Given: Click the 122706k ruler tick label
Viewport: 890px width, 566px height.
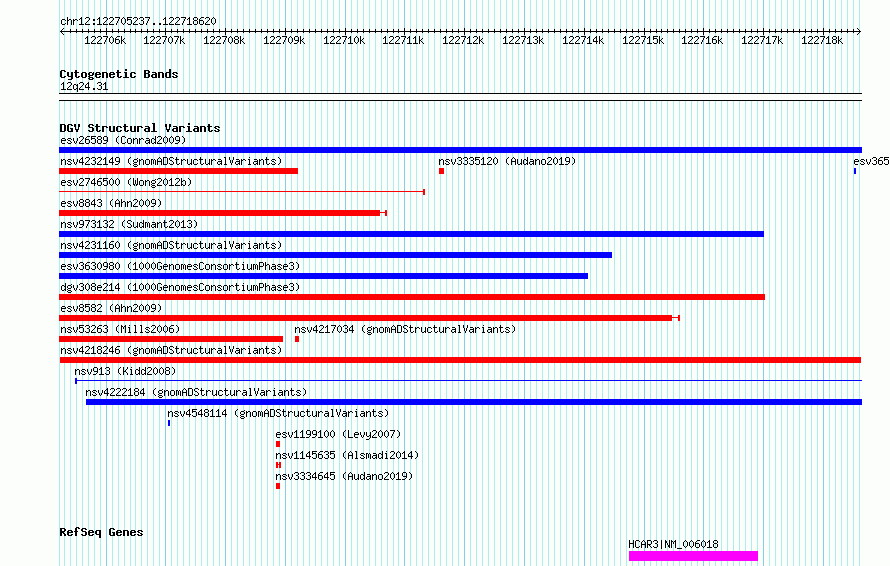Looking at the screenshot, I should coord(105,40).
